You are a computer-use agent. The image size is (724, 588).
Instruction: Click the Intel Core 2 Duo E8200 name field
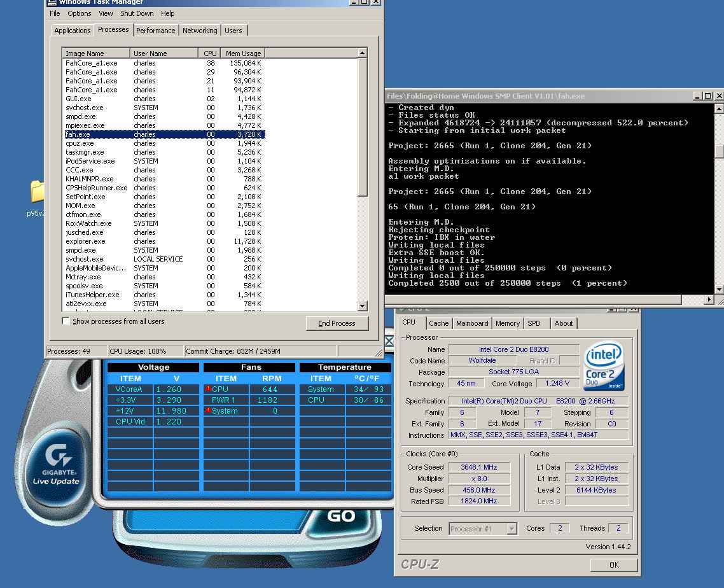click(x=514, y=349)
